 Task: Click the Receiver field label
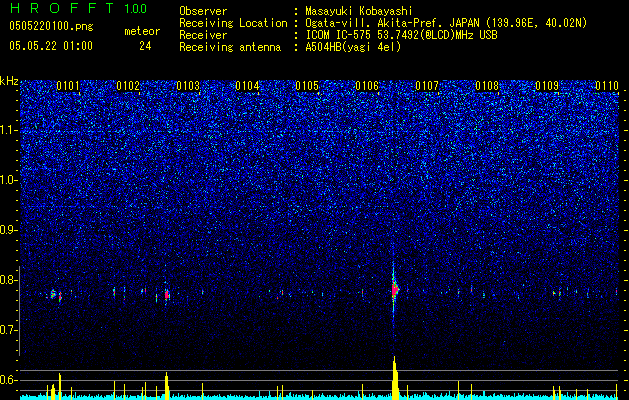point(203,35)
